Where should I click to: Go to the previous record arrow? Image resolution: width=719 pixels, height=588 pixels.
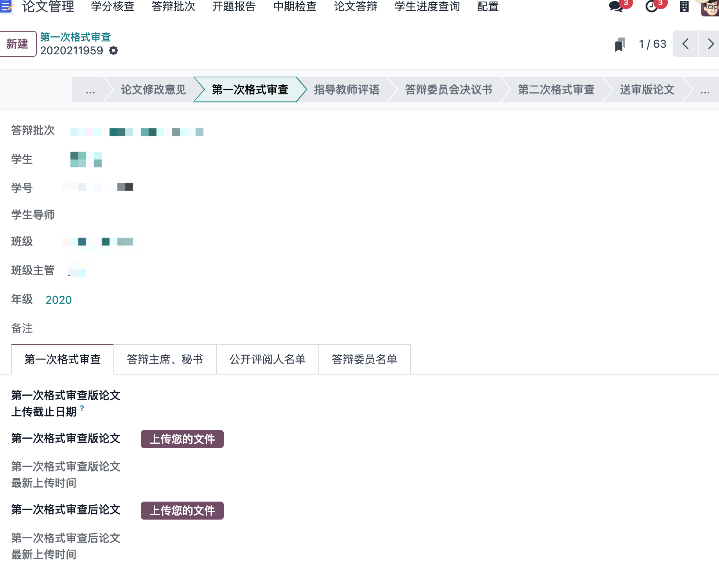point(685,44)
